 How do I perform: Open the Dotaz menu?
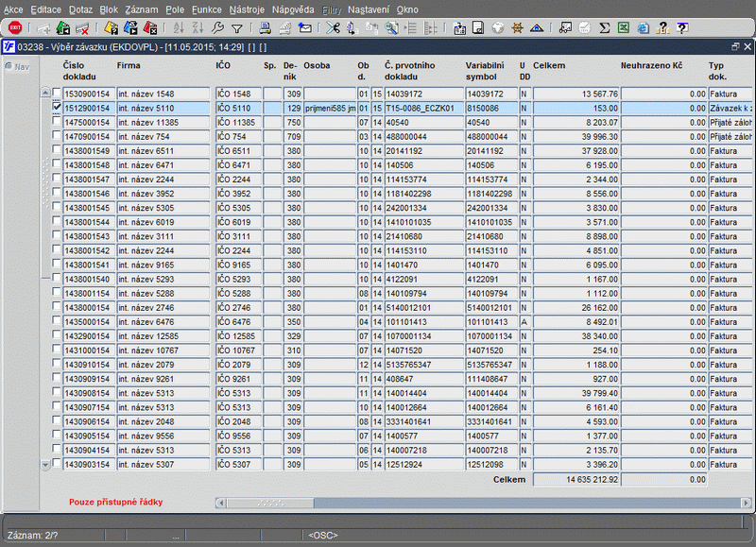click(80, 9)
